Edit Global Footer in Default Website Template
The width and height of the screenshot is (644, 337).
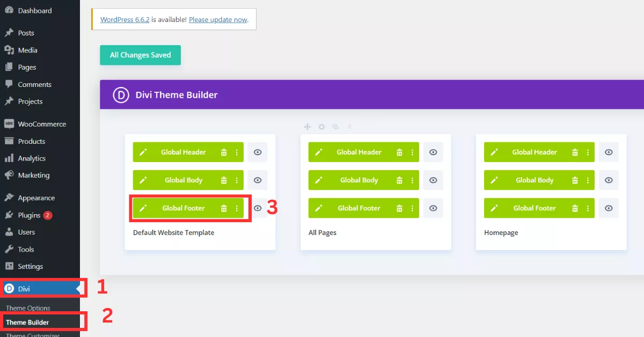[143, 208]
